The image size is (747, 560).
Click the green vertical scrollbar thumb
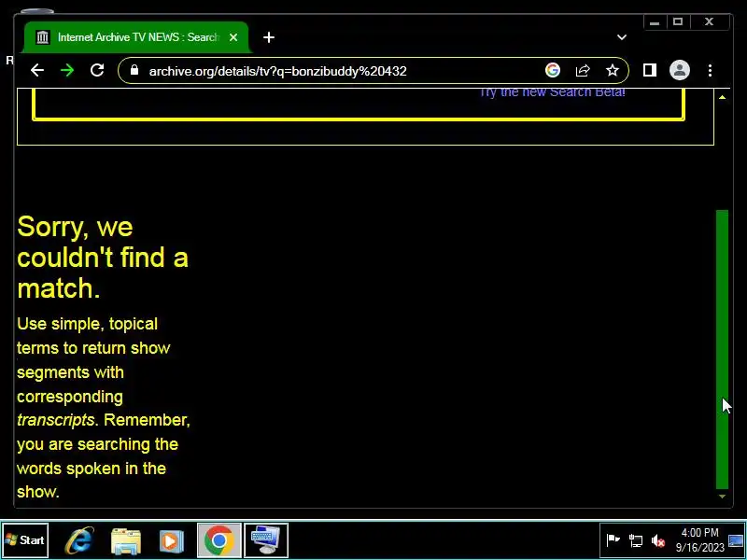pyautogui.click(x=722, y=349)
